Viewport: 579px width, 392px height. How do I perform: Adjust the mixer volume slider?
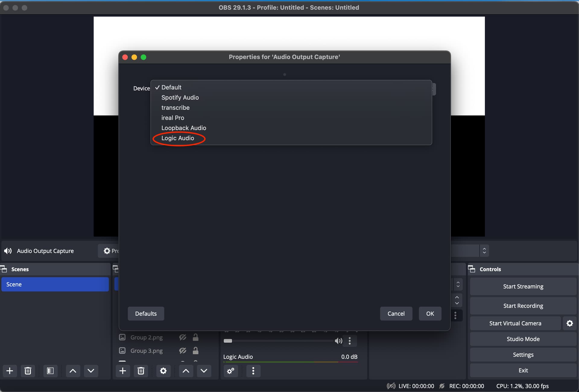tap(228, 341)
